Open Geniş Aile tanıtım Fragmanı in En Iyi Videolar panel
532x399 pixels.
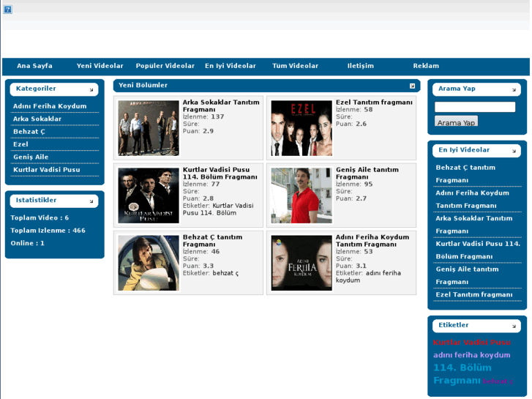(467, 276)
